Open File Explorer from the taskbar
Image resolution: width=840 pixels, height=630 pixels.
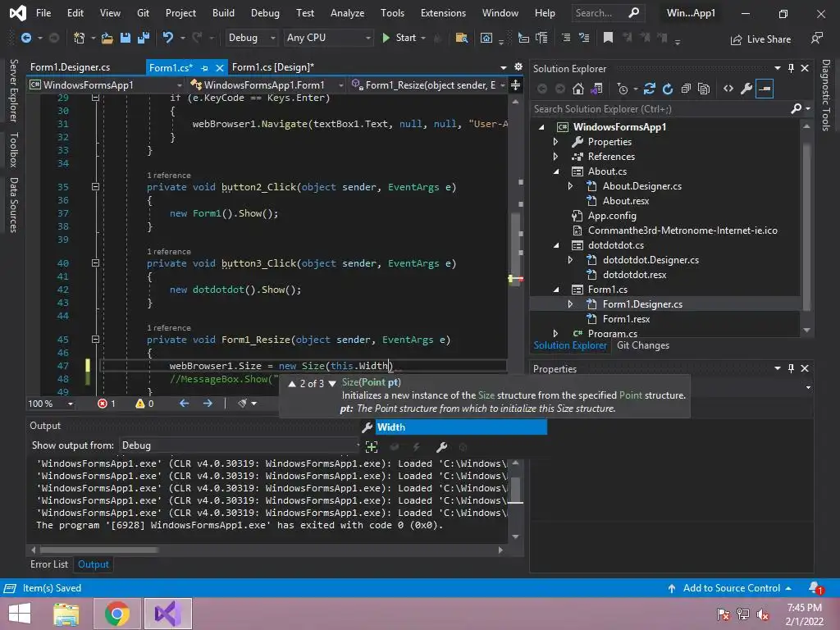point(66,614)
